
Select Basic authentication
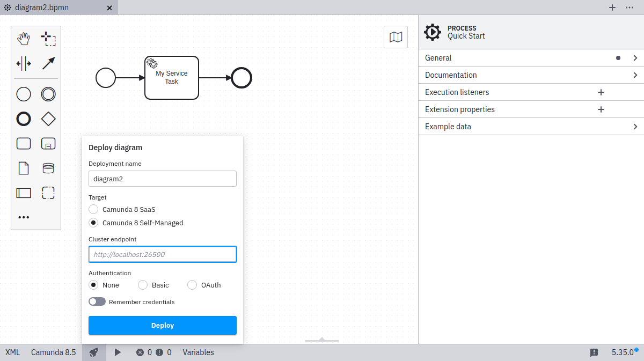[143, 285]
